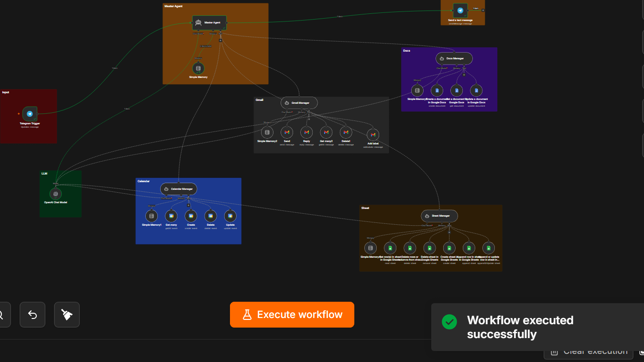Select the Get row(s) in sheet node

coord(390,248)
